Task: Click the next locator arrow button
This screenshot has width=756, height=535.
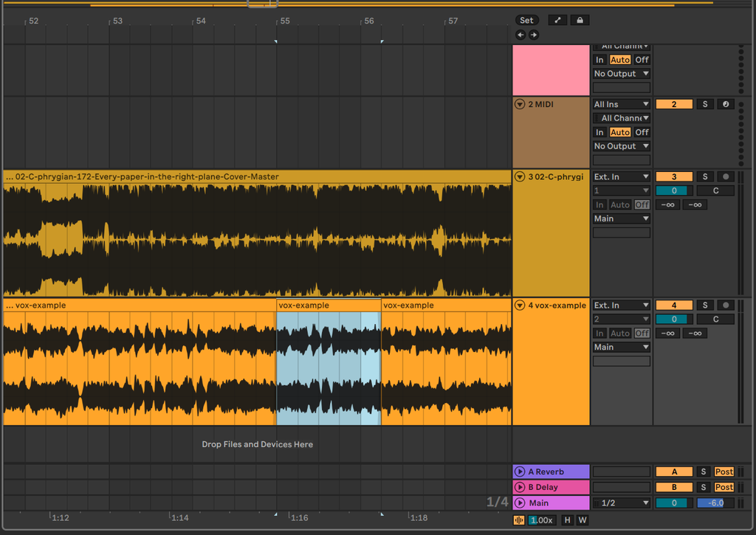Action: (533, 35)
